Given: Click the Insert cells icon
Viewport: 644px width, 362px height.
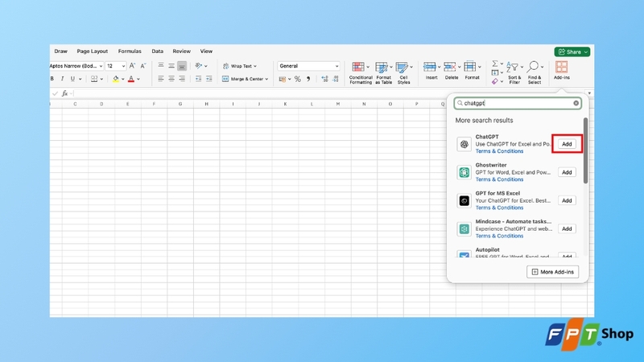Looking at the screenshot, I should click(430, 67).
